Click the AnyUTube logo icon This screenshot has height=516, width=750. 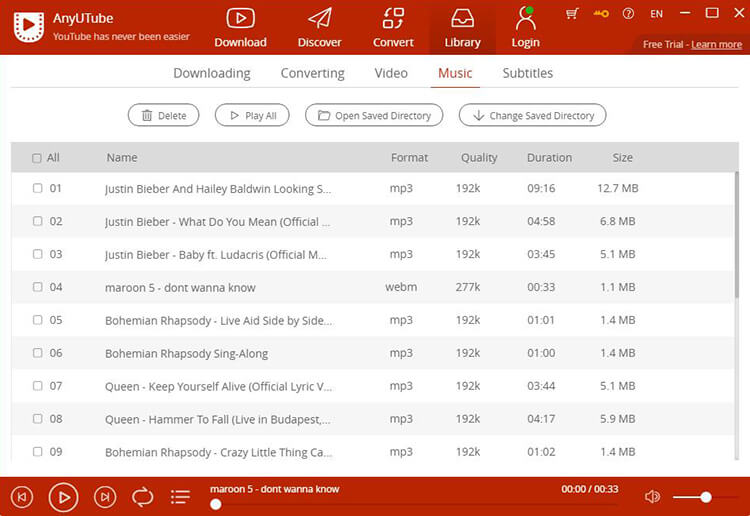pos(29,27)
